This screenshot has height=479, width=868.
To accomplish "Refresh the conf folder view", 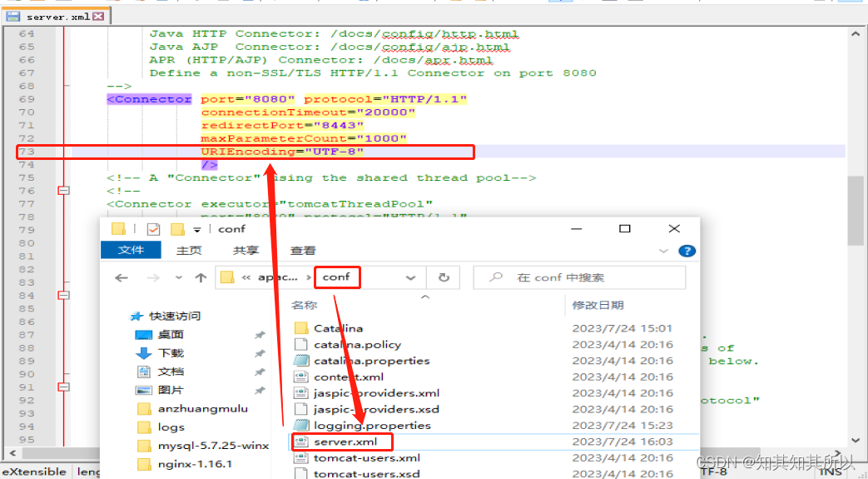I will [x=444, y=277].
